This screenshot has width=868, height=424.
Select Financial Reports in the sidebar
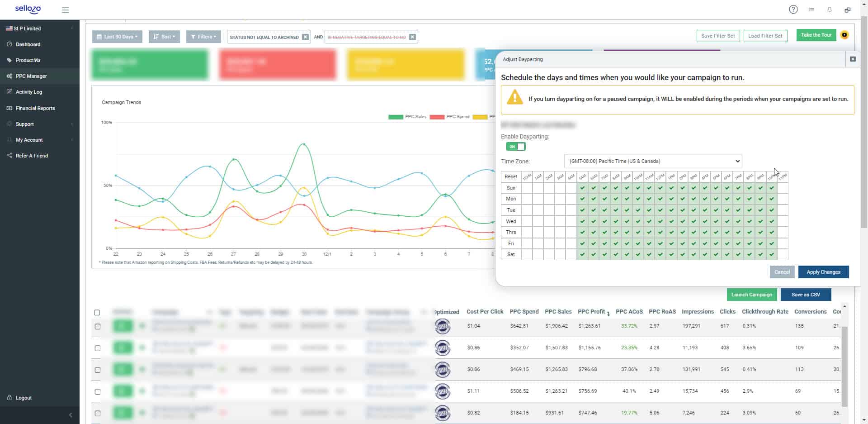(36, 108)
